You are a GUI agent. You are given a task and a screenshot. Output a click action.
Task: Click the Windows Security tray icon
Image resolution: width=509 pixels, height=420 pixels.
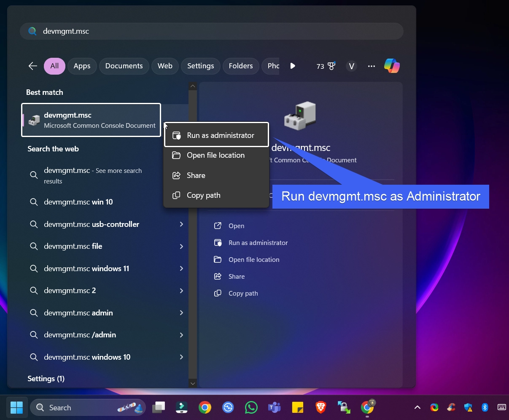click(x=468, y=407)
